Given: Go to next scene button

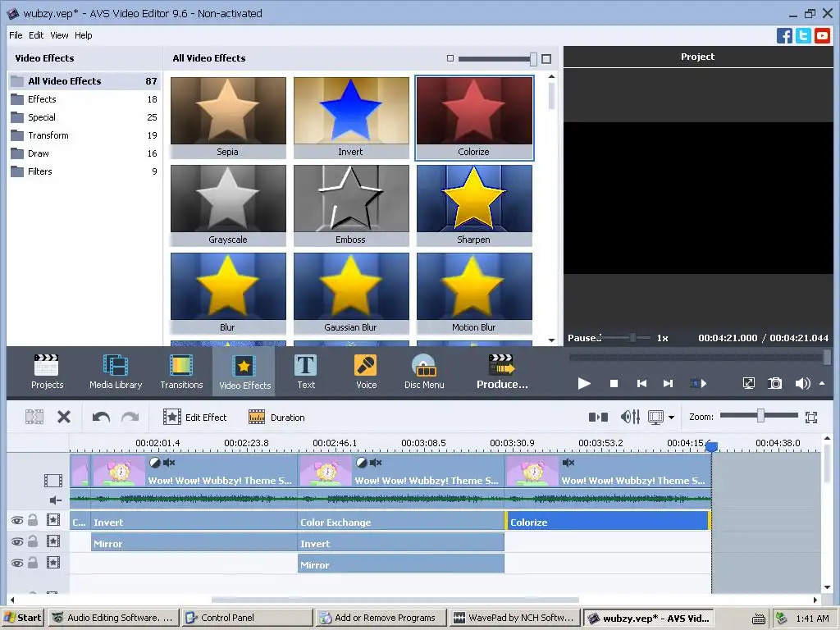Looking at the screenshot, I should pyautogui.click(x=698, y=383).
